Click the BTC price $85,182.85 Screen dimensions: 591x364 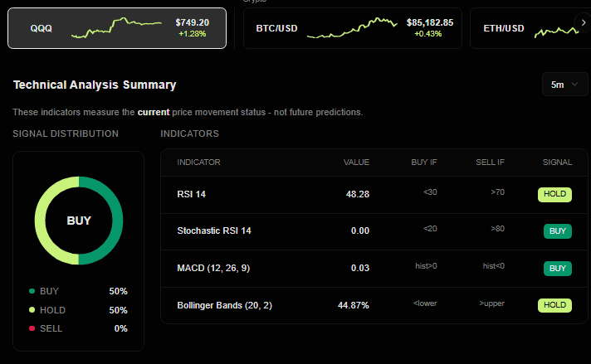point(430,22)
